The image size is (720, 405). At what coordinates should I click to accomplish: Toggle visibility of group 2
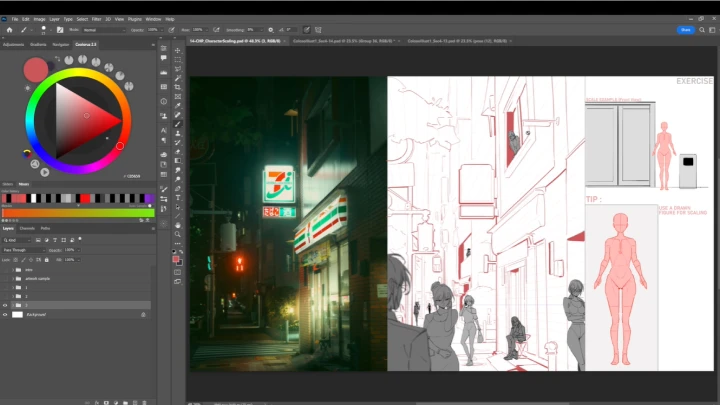coord(5,297)
